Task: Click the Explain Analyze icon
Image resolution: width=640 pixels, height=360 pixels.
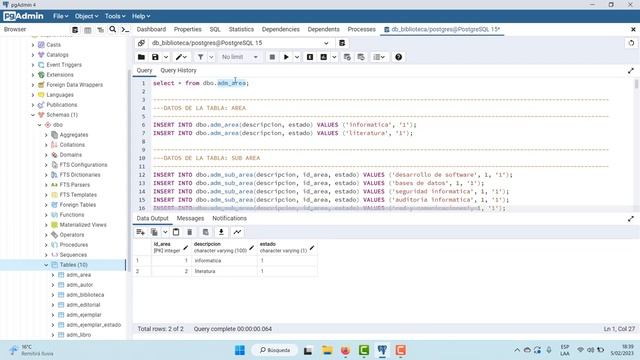Action: pyautogui.click(x=324, y=57)
